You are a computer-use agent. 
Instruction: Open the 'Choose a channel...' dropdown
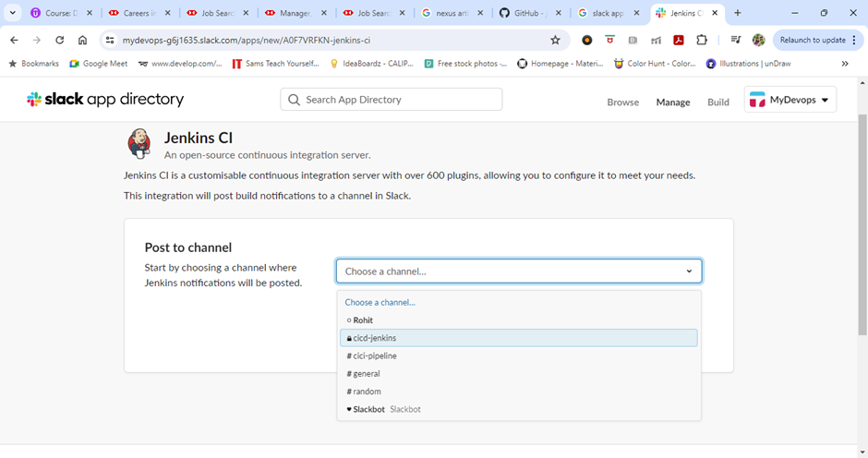click(518, 271)
